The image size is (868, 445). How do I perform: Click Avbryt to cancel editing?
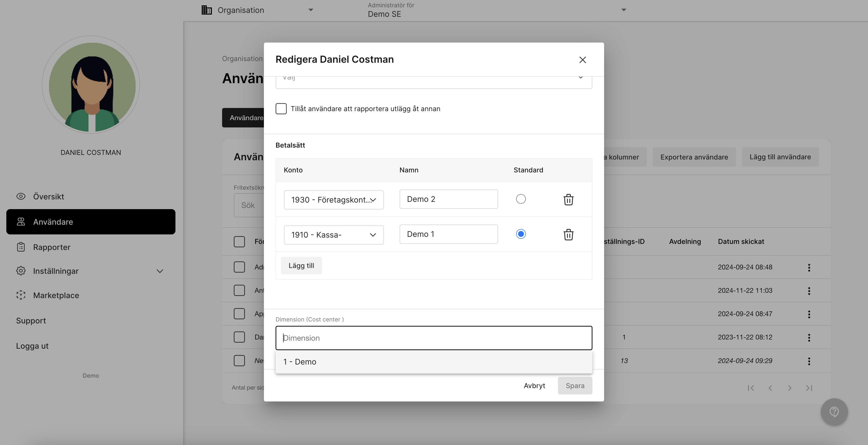[x=534, y=386]
